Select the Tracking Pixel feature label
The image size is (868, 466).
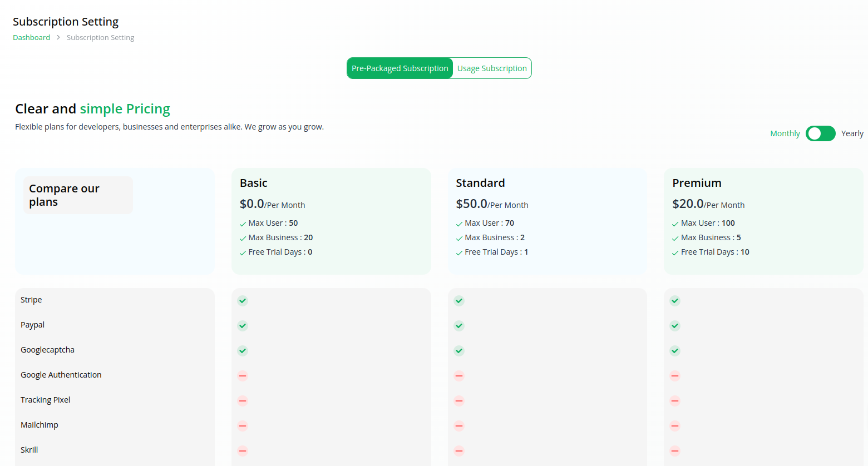coord(46,400)
